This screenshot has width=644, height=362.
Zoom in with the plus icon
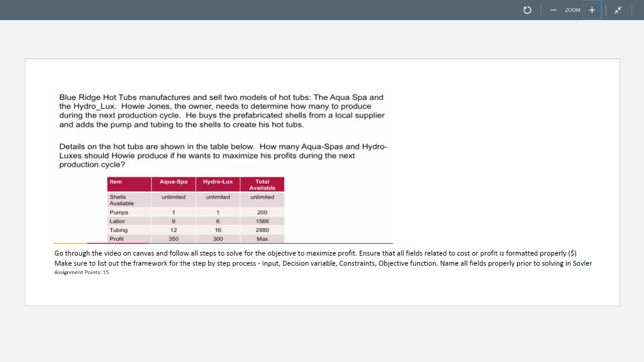click(x=592, y=10)
